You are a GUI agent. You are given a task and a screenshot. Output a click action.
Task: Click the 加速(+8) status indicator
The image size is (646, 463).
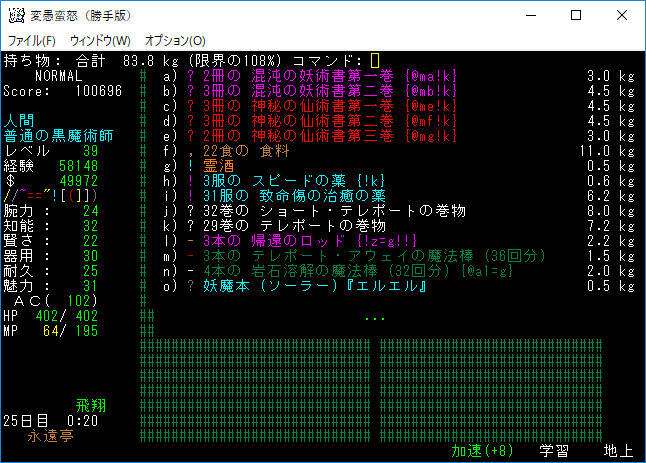[x=481, y=451]
